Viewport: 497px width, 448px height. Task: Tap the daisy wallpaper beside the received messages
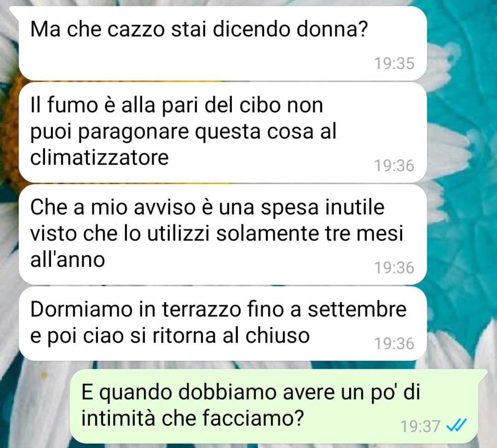tap(460, 190)
